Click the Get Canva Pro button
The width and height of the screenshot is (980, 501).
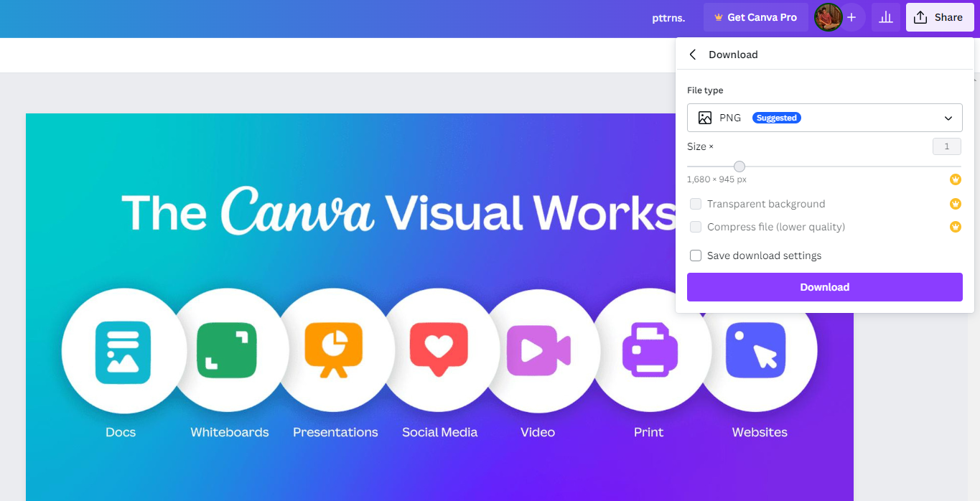(x=756, y=17)
